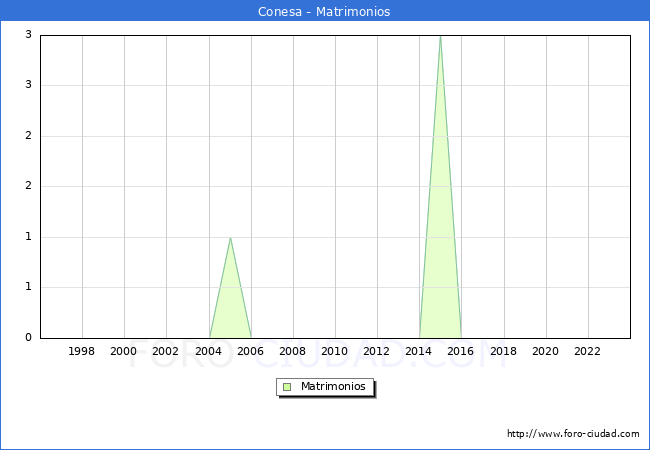Select the 2020 x-axis label

click(x=546, y=351)
